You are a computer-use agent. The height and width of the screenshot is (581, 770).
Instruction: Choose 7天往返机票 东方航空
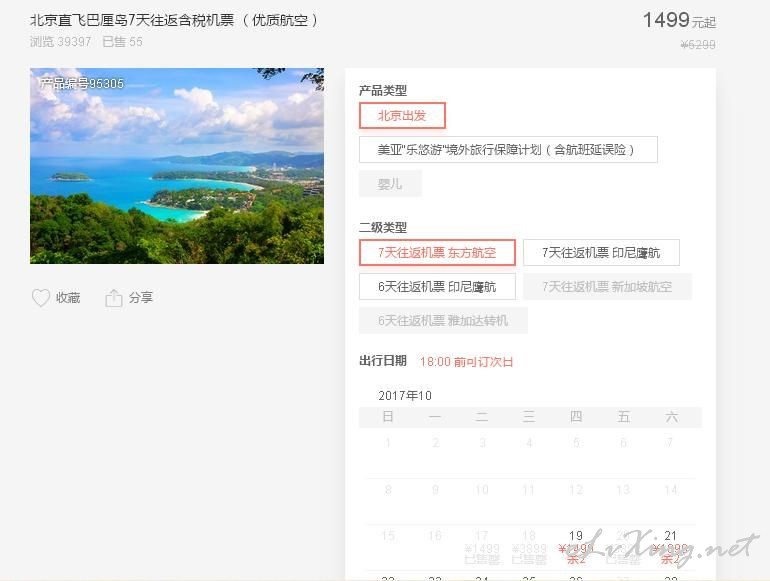(437, 252)
